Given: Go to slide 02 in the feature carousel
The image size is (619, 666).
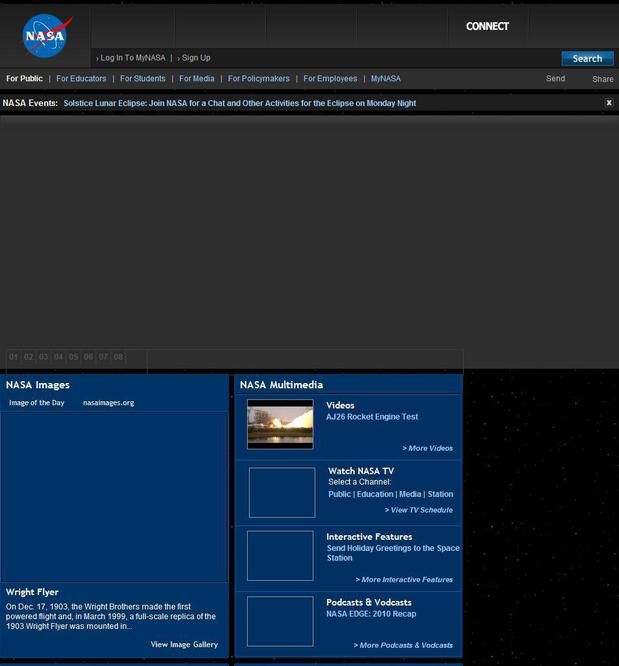Looking at the screenshot, I should pos(28,357).
